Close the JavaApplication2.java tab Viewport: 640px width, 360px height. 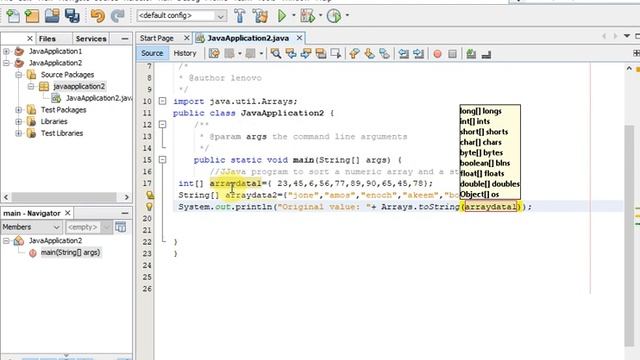(x=299, y=38)
